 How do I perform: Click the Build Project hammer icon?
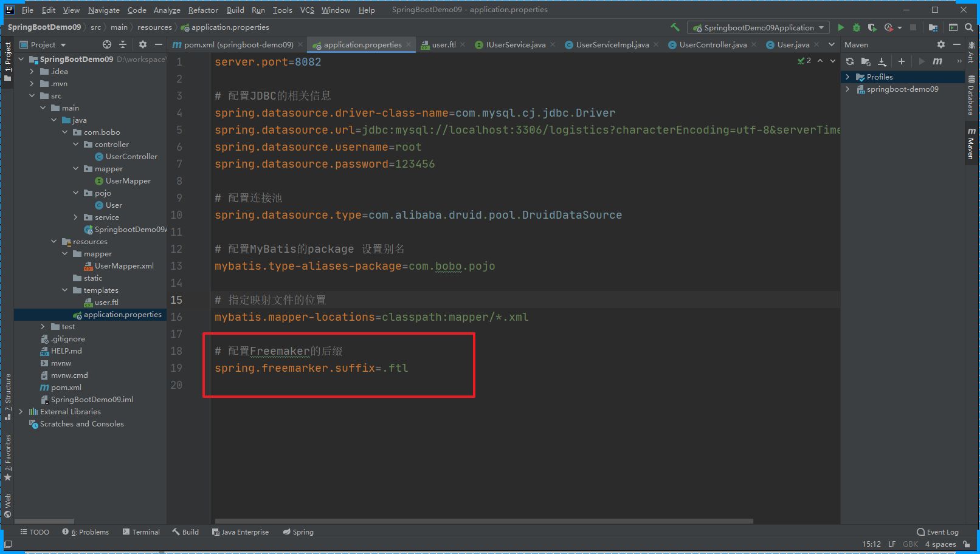tap(675, 27)
